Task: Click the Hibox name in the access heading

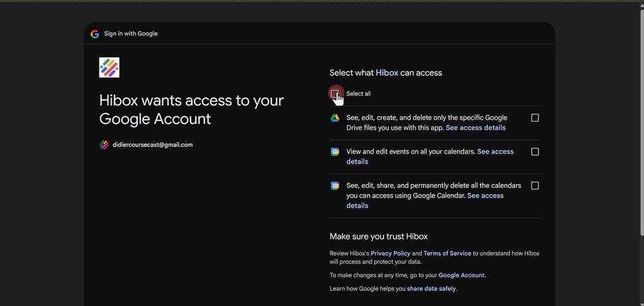Action: click(x=387, y=73)
